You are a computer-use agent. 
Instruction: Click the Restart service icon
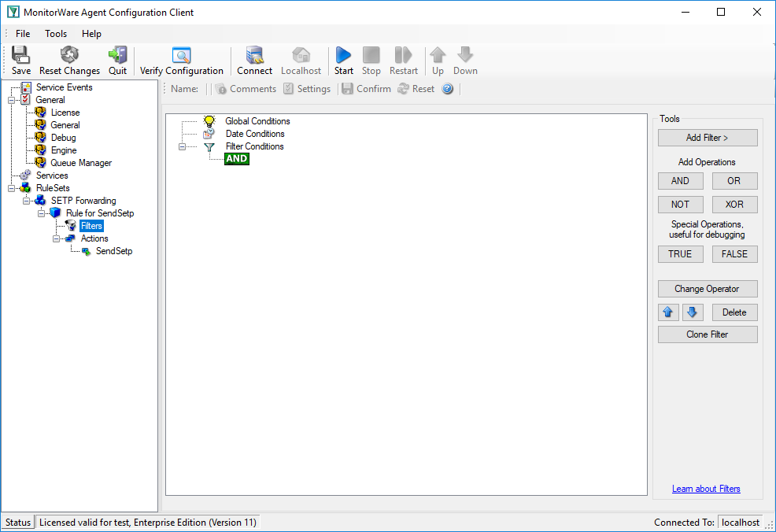point(403,55)
